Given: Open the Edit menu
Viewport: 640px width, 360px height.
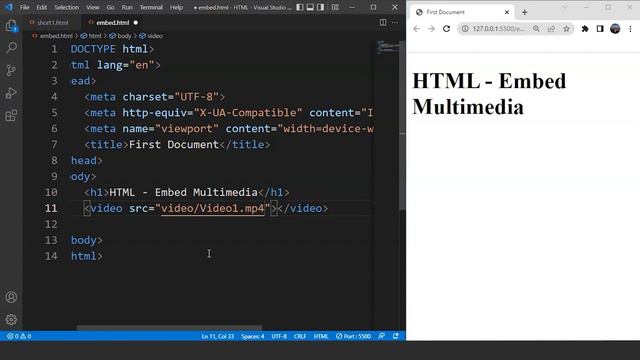Looking at the screenshot, I should pos(42,7).
